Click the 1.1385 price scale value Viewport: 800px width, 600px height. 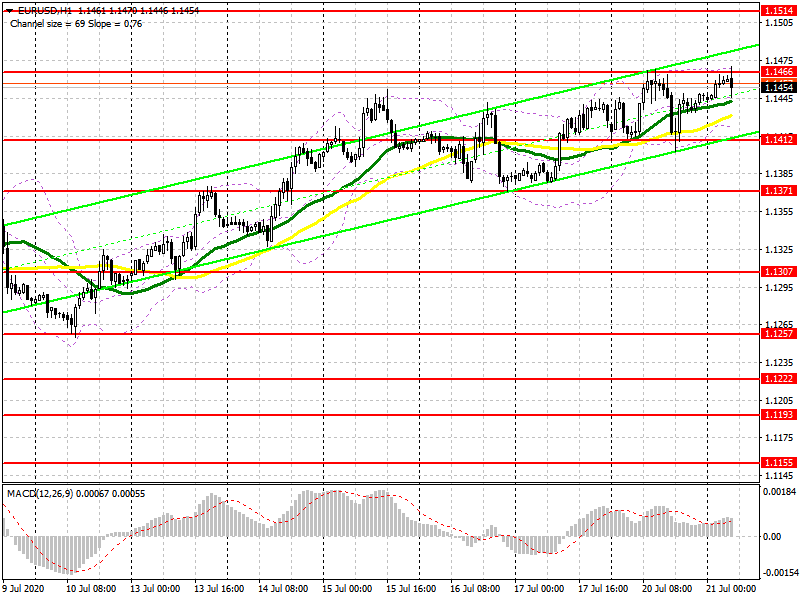coord(780,174)
